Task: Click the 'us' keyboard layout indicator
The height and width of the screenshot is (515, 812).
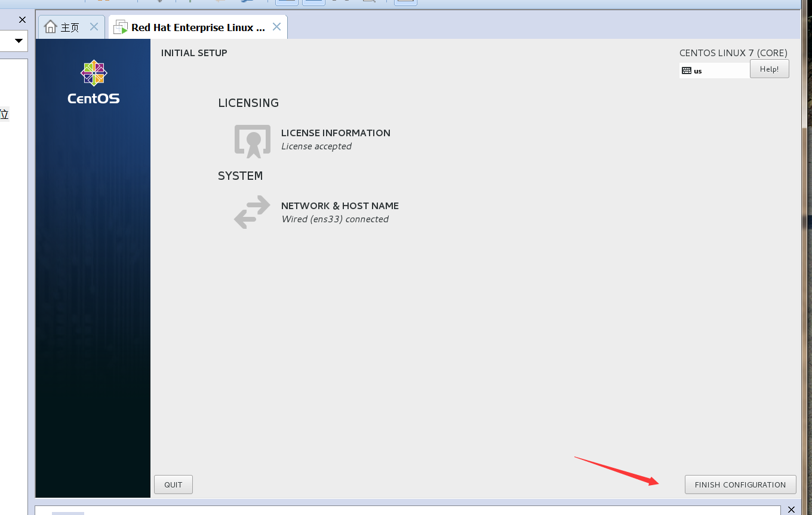Action: pyautogui.click(x=714, y=70)
